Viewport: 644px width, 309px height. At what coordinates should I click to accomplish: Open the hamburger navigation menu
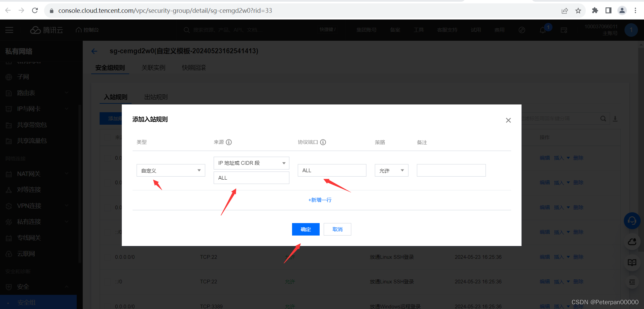point(9,30)
